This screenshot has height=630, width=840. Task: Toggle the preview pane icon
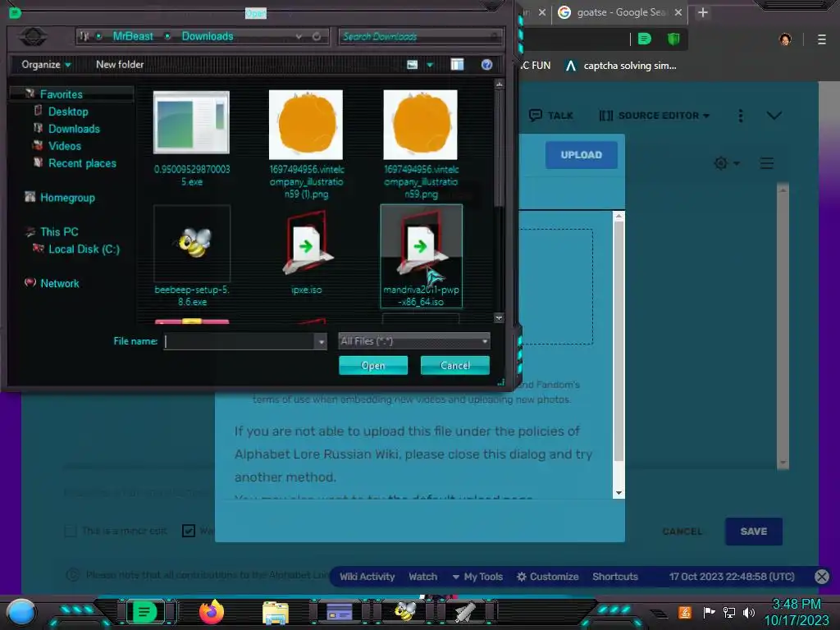(x=457, y=64)
